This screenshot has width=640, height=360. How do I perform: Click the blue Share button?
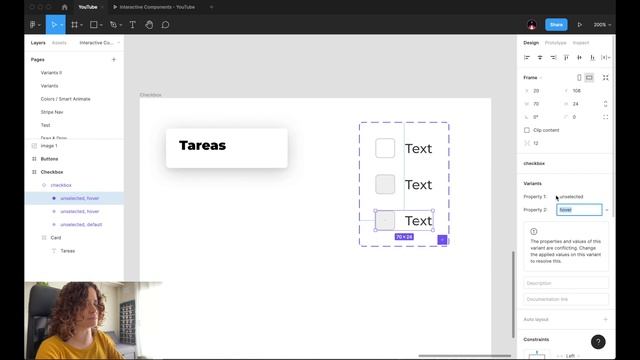(556, 25)
